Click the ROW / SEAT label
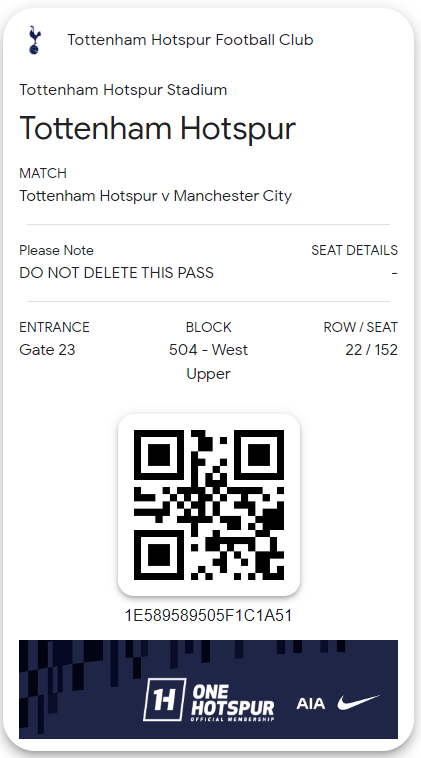Screen dimensions: 421x758 point(361,327)
